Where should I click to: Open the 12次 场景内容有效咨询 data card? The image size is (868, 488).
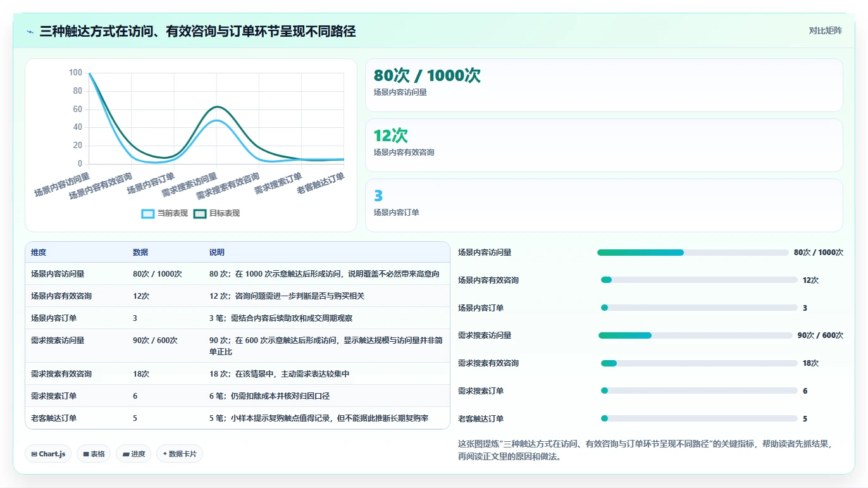pos(604,146)
